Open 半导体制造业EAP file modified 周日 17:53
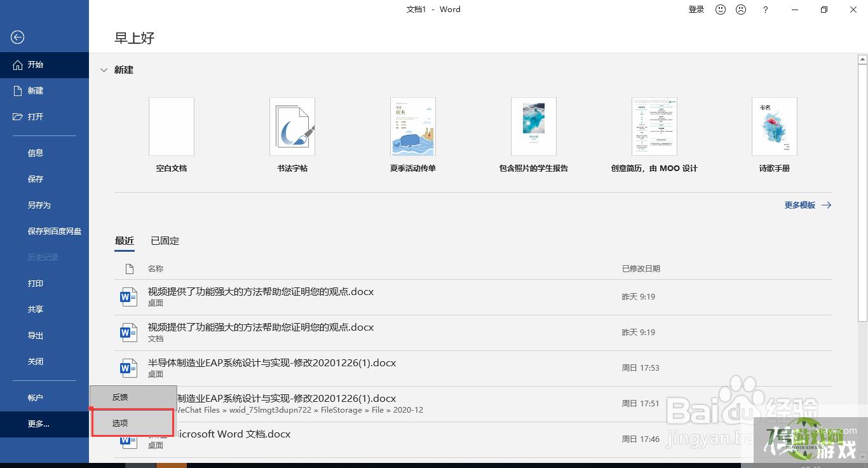This screenshot has width=868, height=468. point(473,369)
